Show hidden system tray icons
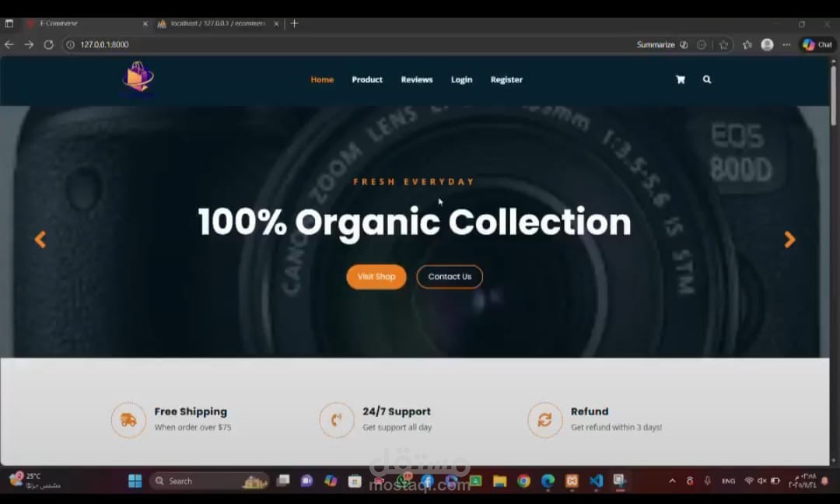Image resolution: width=840 pixels, height=504 pixels. 672,481
